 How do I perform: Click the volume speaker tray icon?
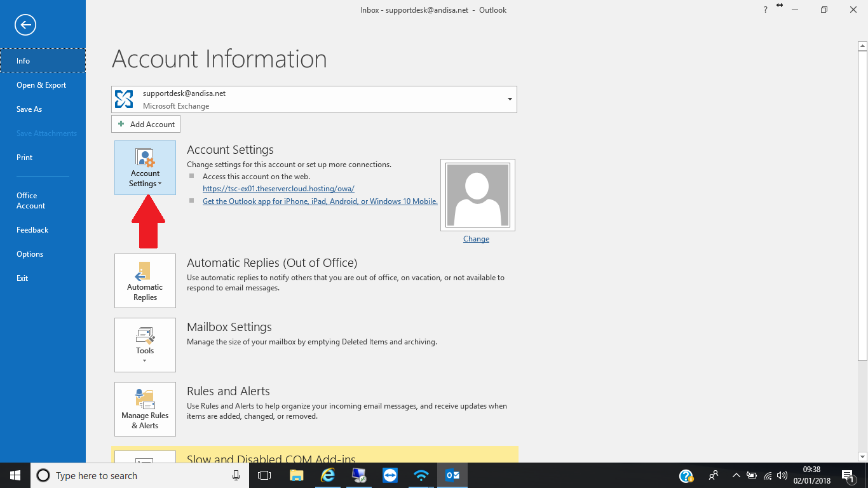(x=782, y=475)
